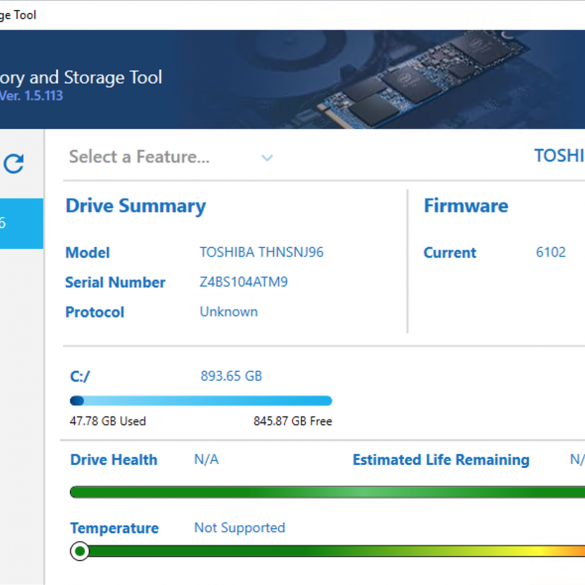The width and height of the screenshot is (585, 585).
Task: Click the temperature gauge indicator knob
Action: click(x=79, y=551)
